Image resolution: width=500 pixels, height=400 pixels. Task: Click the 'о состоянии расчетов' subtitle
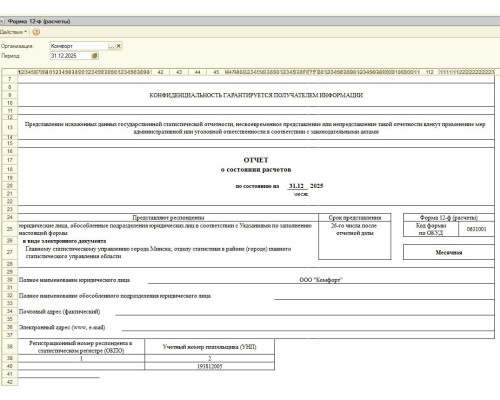click(x=256, y=170)
